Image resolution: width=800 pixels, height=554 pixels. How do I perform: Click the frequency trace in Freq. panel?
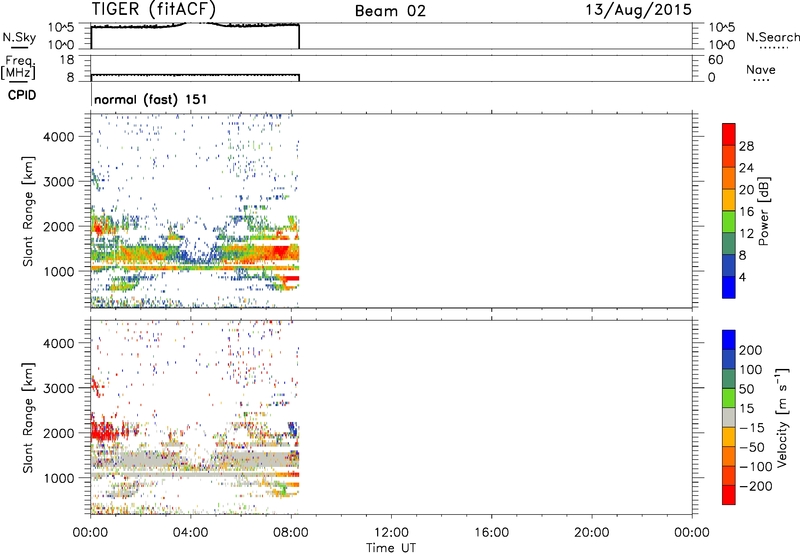coord(194,75)
